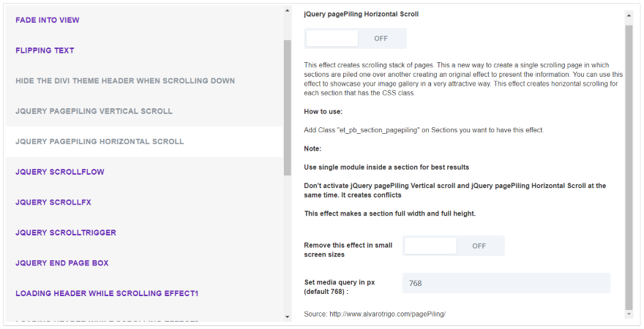Select jQuery pagePiling Vertical Scroll item

coord(94,111)
